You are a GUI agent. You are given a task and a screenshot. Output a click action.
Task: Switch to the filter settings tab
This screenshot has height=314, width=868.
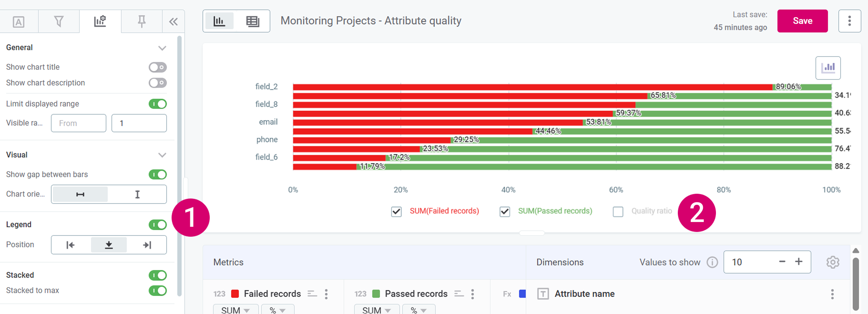[x=59, y=21]
